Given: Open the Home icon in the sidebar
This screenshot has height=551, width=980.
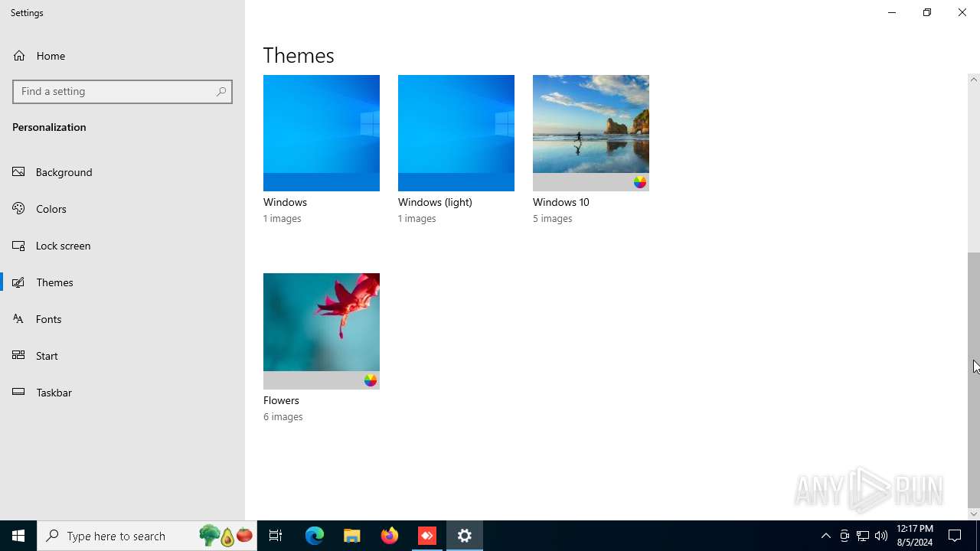Looking at the screenshot, I should (19, 56).
